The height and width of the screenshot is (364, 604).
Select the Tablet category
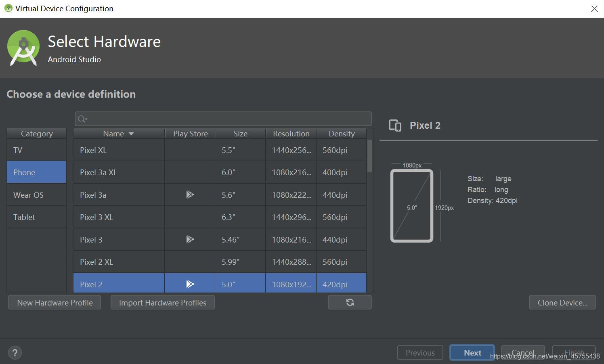[36, 217]
